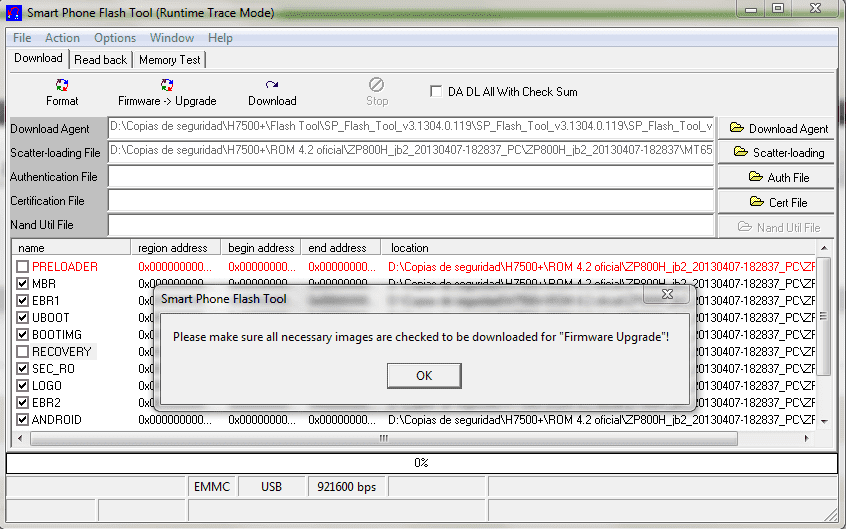
Task: Check the RECOVERY checkbox
Action: click(x=22, y=351)
